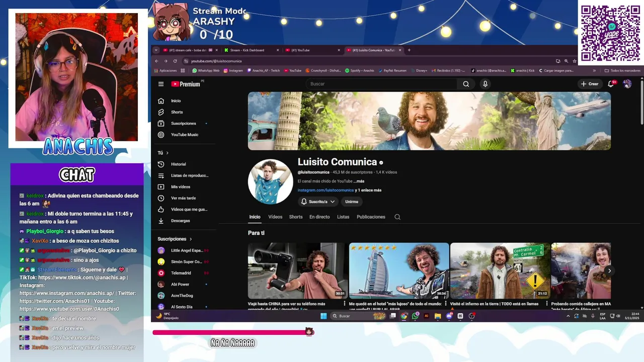Viewport: 644px width, 362px height.
Task: Open the clock showing 22:44 in taskbar
Action: pyautogui.click(x=631, y=316)
